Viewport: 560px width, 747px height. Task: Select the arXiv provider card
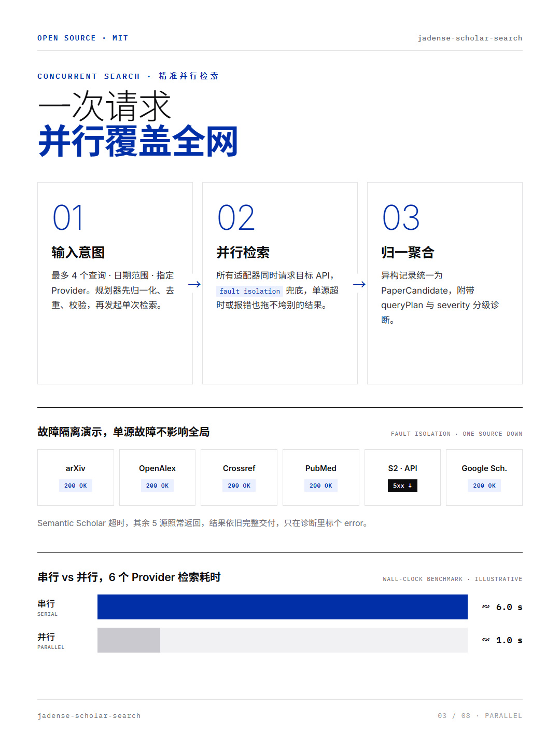tap(76, 477)
